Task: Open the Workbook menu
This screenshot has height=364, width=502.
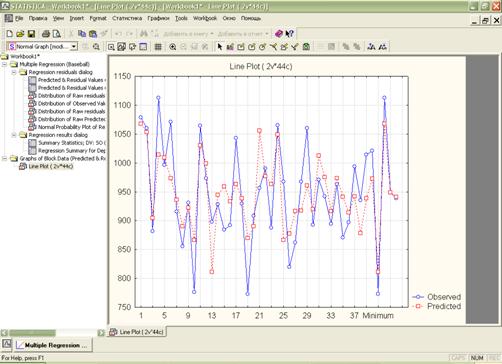Action: pyautogui.click(x=205, y=18)
